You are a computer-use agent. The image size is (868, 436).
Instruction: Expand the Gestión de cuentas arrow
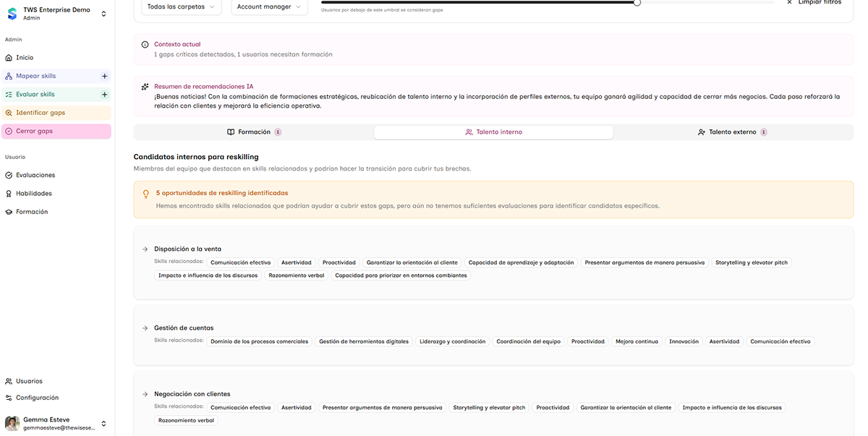click(x=145, y=328)
